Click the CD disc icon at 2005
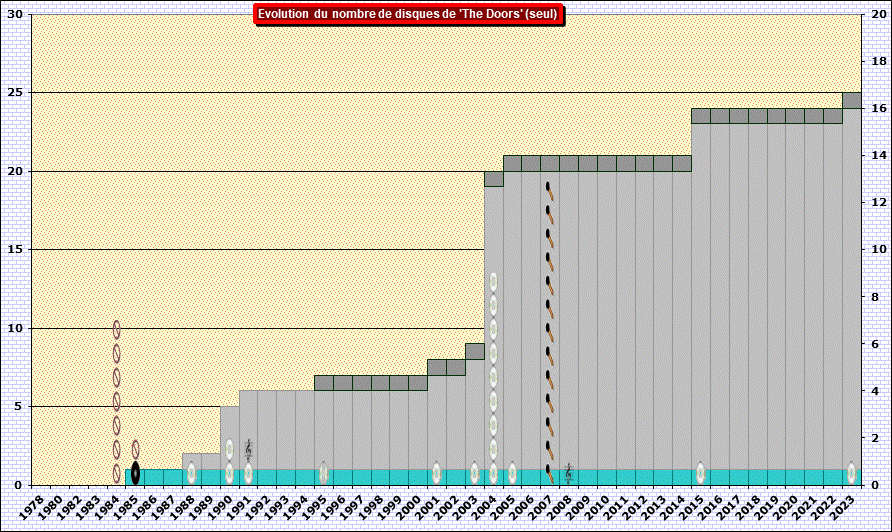The width and height of the screenshot is (892, 532). (x=512, y=473)
